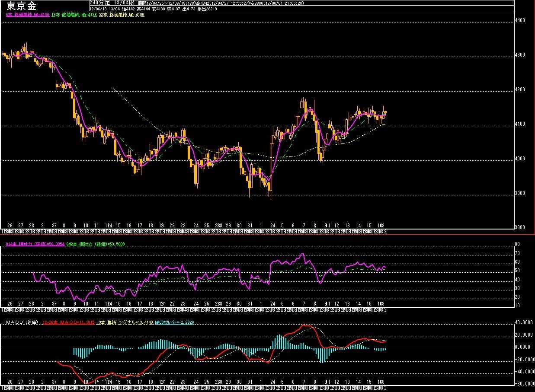Screen dimensions: 535x392
Task: Click the 4100 price axis label
Action: click(x=521, y=124)
